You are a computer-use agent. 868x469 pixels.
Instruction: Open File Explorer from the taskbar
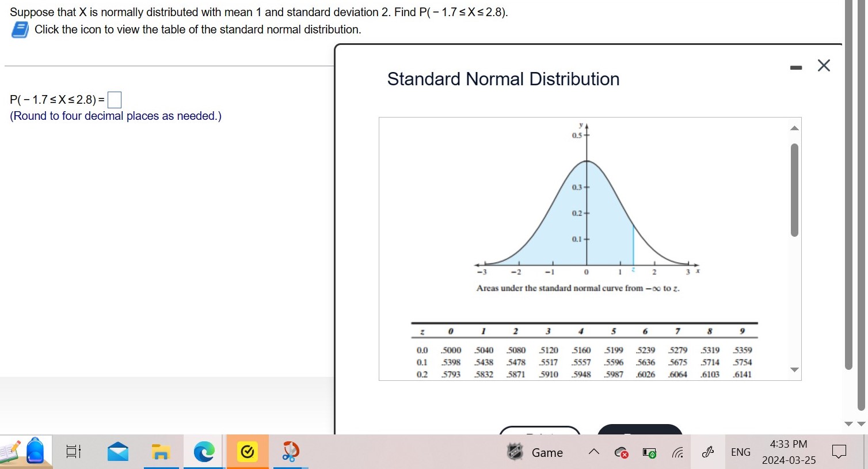click(x=161, y=452)
